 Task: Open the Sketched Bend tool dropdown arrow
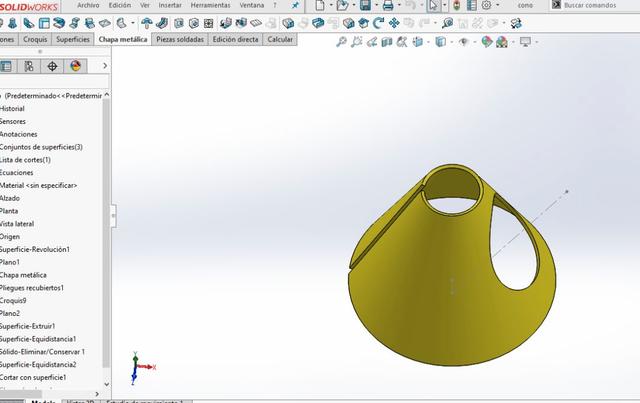point(133,23)
